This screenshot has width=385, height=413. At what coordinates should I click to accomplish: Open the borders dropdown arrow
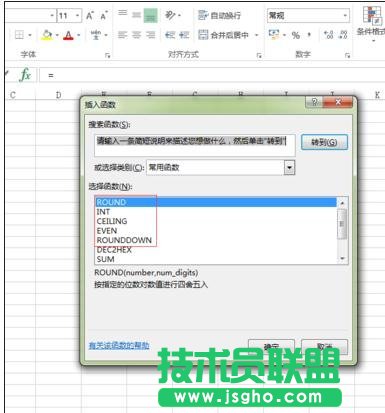point(30,35)
